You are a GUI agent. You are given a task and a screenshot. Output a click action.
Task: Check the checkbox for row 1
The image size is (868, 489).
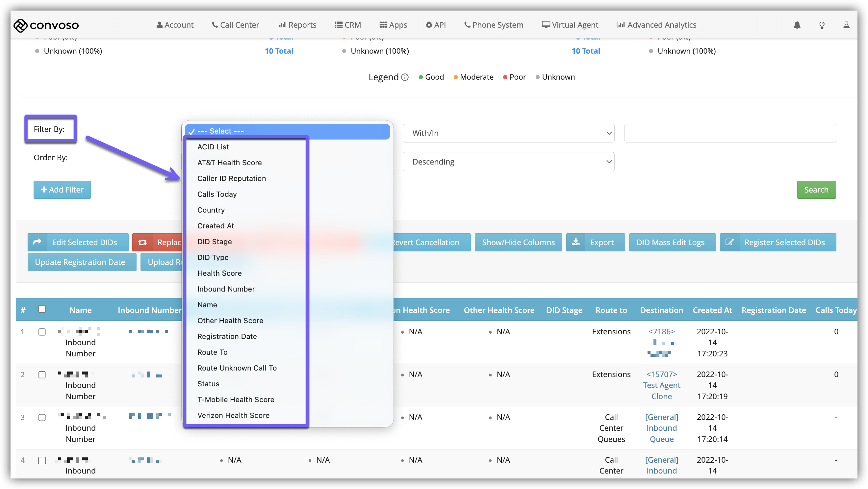point(42,332)
